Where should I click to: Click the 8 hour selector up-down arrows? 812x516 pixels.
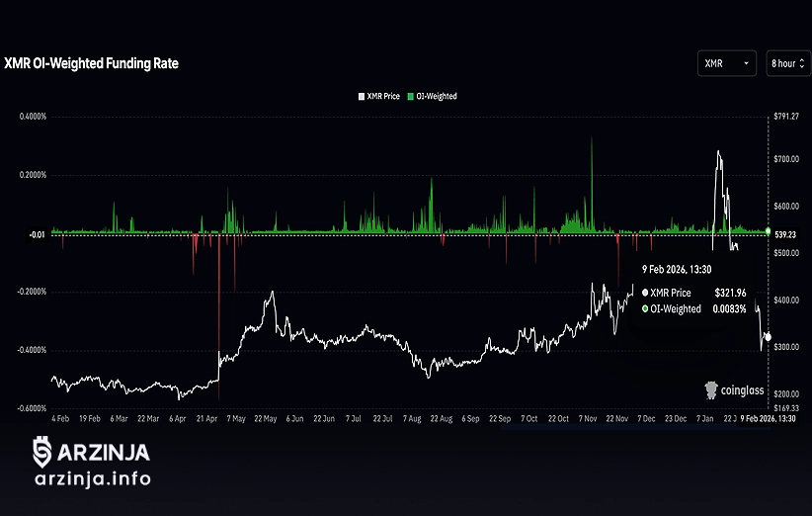tap(802, 63)
